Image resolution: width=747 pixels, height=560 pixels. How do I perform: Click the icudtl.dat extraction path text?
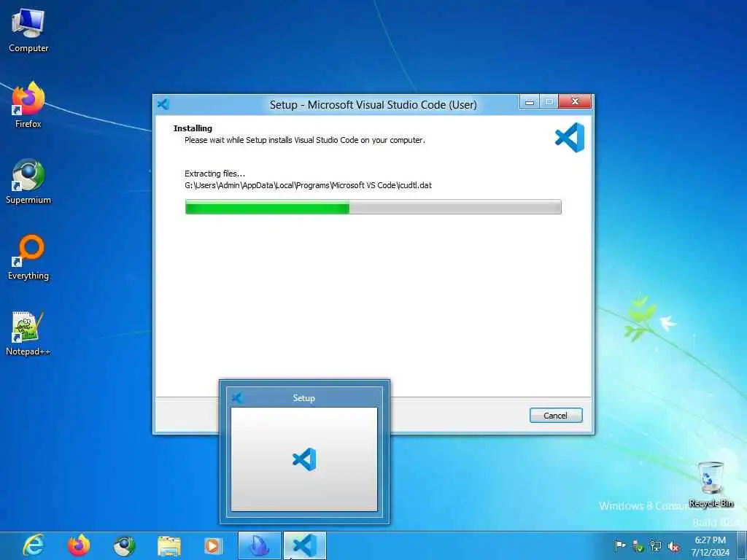[309, 185]
